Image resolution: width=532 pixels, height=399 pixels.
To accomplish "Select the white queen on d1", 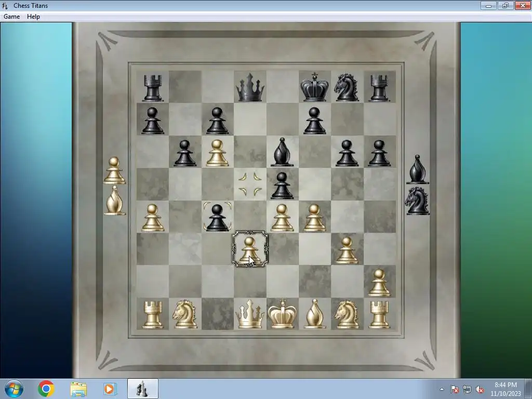I will (x=250, y=314).
